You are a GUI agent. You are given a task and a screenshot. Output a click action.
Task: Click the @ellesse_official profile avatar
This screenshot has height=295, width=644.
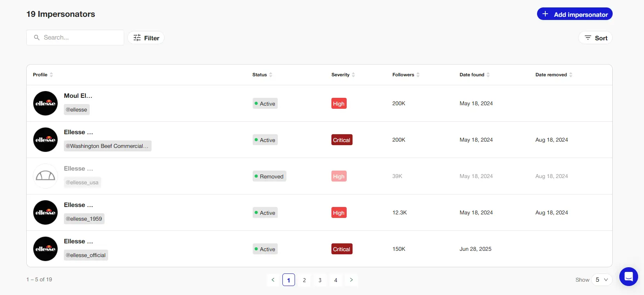(x=45, y=249)
